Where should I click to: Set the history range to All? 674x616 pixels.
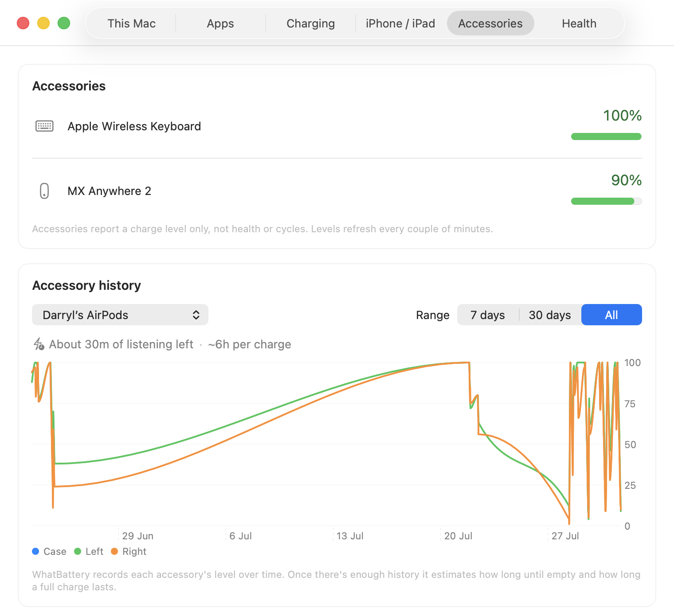pyautogui.click(x=611, y=315)
